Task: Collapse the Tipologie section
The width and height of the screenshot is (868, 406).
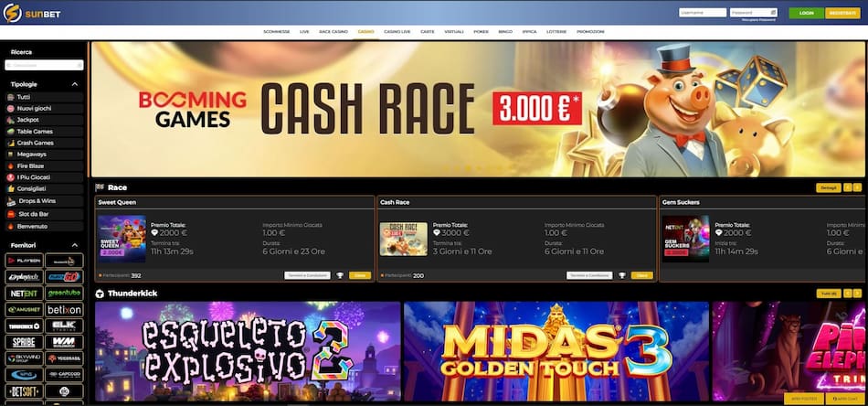Action: (x=75, y=84)
